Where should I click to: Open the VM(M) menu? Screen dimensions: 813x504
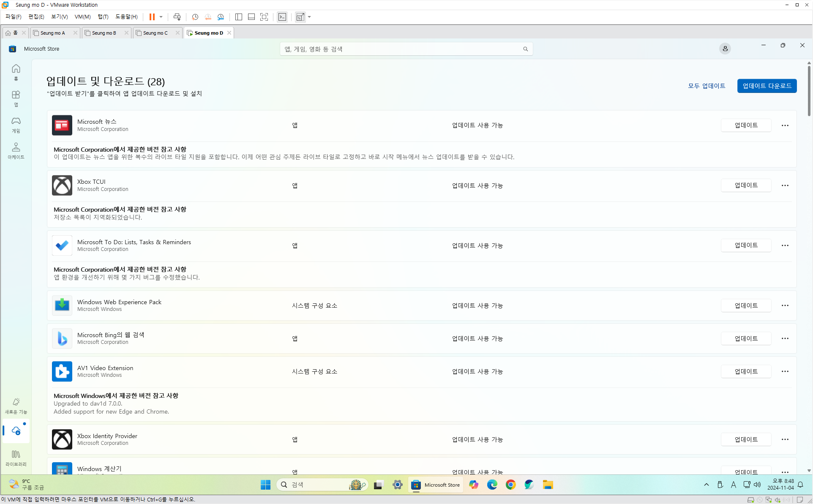coord(82,17)
